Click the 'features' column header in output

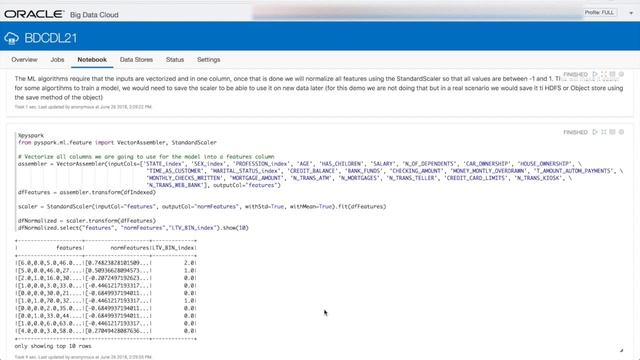point(69,248)
